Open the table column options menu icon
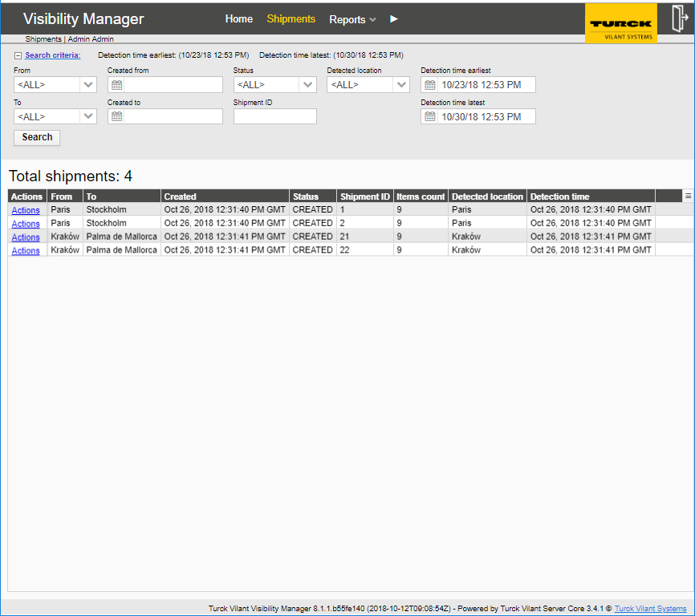Viewport: 695px width, 616px height. point(688,196)
